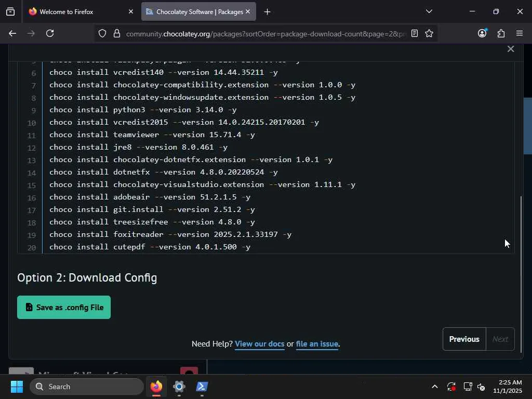Close the install script dialog with X
Image resolution: width=532 pixels, height=399 pixels.
pos(511,49)
